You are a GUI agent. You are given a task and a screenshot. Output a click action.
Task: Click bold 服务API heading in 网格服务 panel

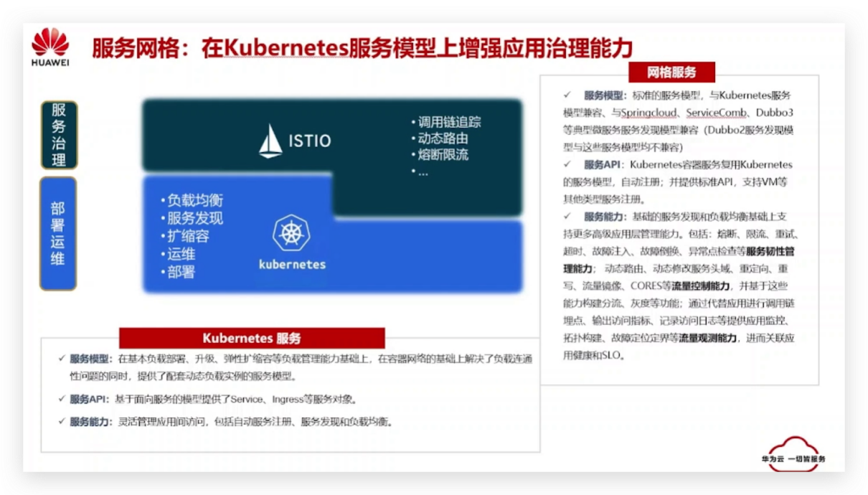click(x=602, y=165)
